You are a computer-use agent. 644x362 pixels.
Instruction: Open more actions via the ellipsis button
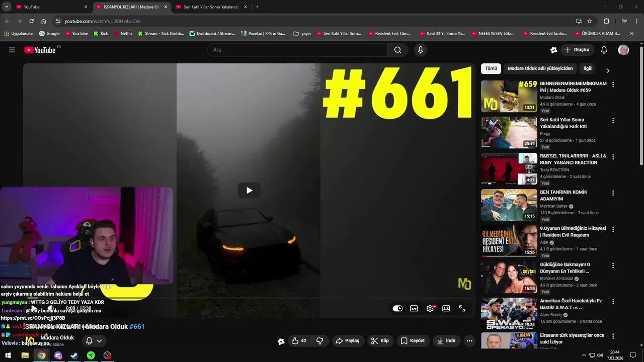click(469, 340)
